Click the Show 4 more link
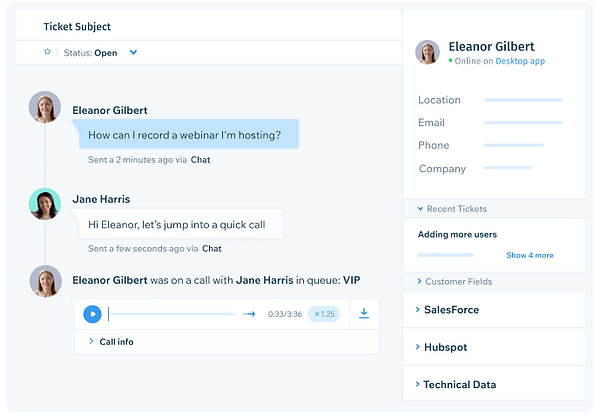Viewport: 600px width, 415px height. point(530,255)
